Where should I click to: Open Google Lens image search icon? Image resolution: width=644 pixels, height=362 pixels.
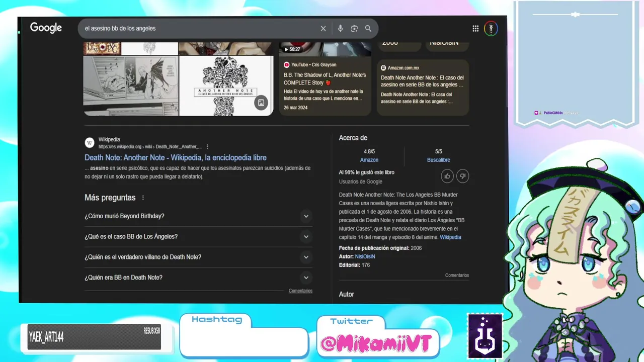point(354,29)
